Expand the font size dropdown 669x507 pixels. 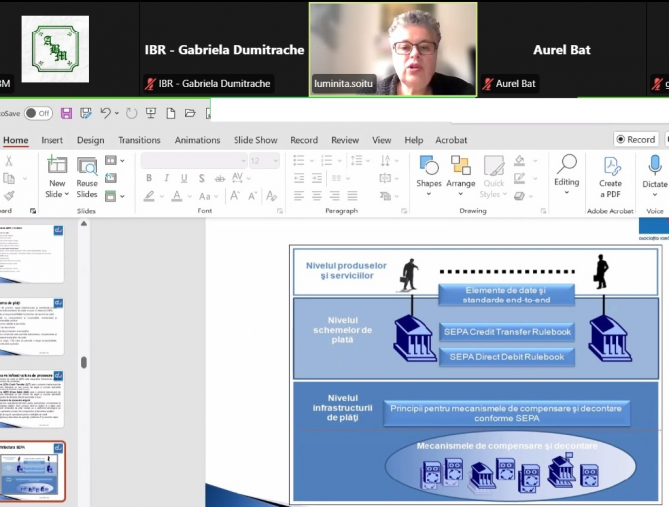(x=276, y=161)
